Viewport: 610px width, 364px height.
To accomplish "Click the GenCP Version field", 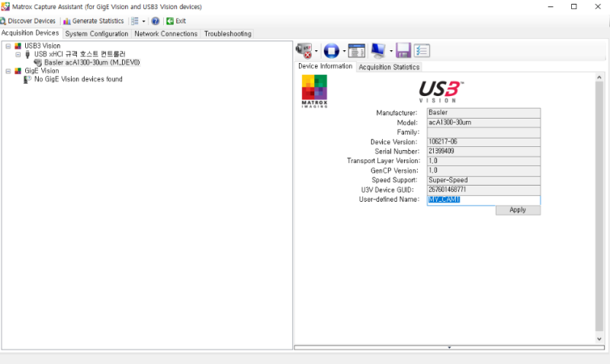I will [x=483, y=171].
